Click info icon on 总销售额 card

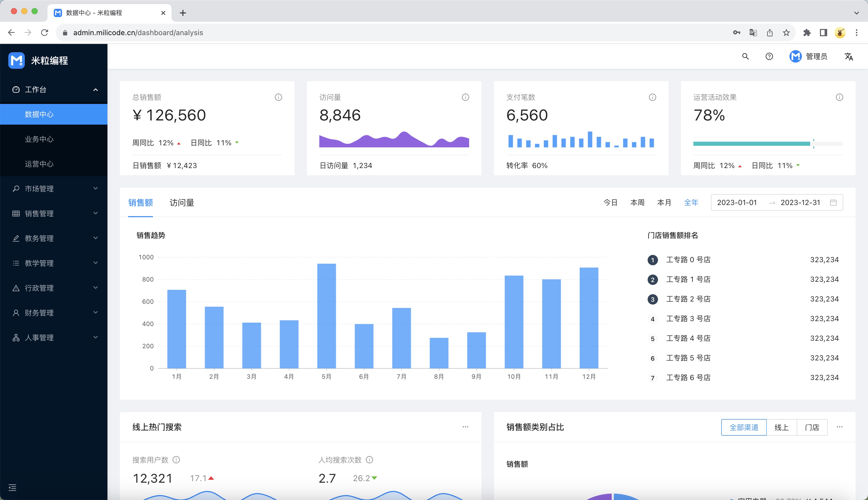[278, 97]
